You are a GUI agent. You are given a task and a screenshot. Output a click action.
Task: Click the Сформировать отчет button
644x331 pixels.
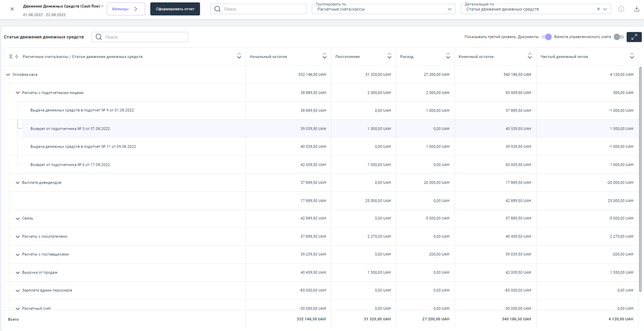point(175,9)
